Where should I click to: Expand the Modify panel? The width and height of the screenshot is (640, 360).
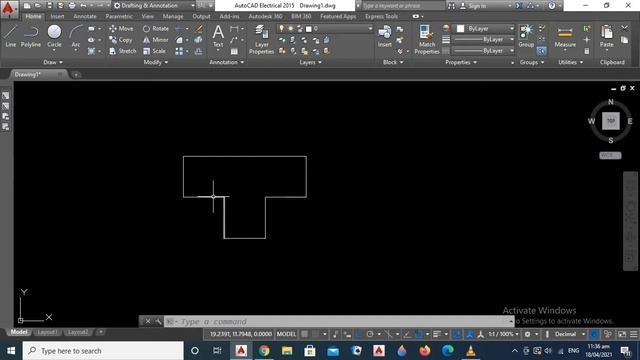click(156, 62)
